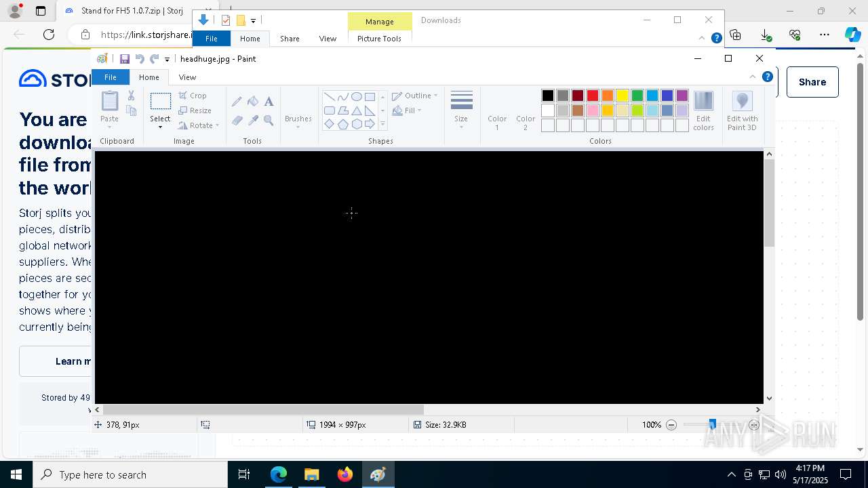Choose the Line shape
The width and height of the screenshot is (868, 488).
(329, 97)
